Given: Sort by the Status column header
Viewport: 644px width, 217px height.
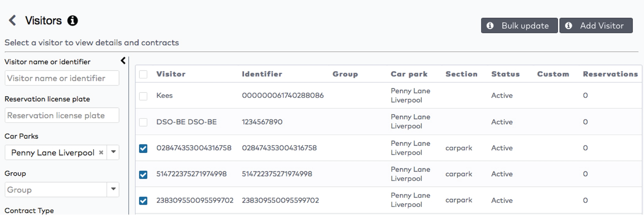Looking at the screenshot, I should pos(505,74).
